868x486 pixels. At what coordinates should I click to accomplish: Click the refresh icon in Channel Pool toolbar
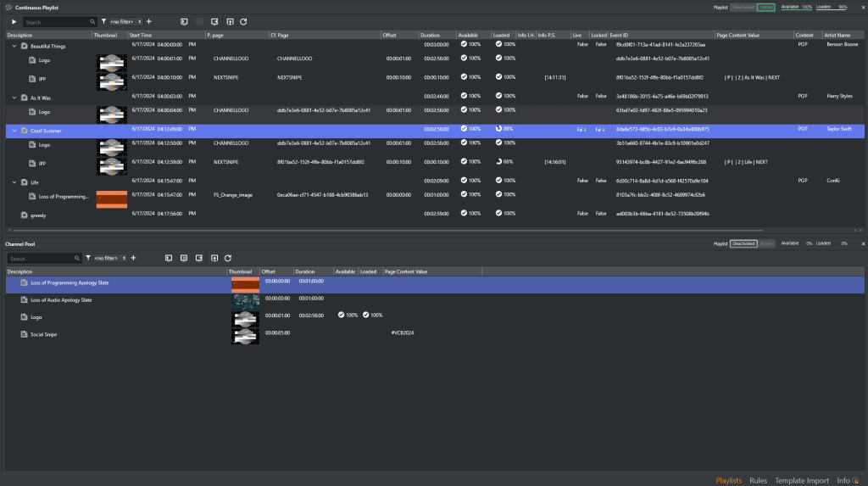click(x=228, y=258)
